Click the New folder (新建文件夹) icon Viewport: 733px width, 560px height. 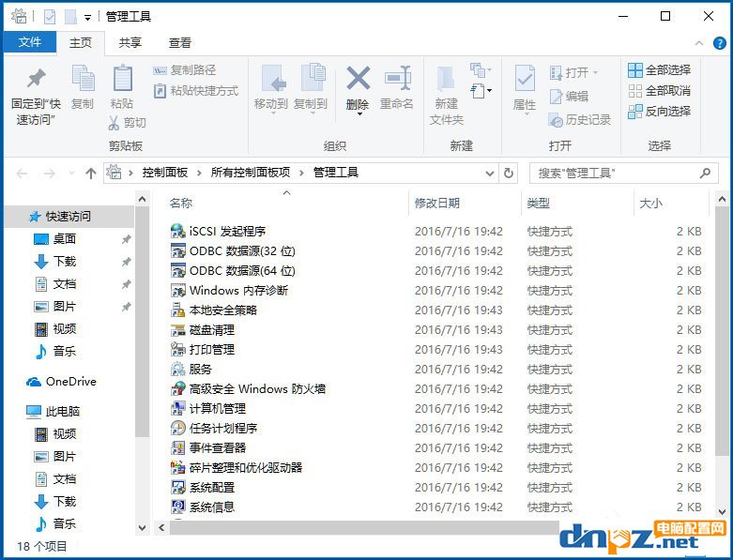447,79
